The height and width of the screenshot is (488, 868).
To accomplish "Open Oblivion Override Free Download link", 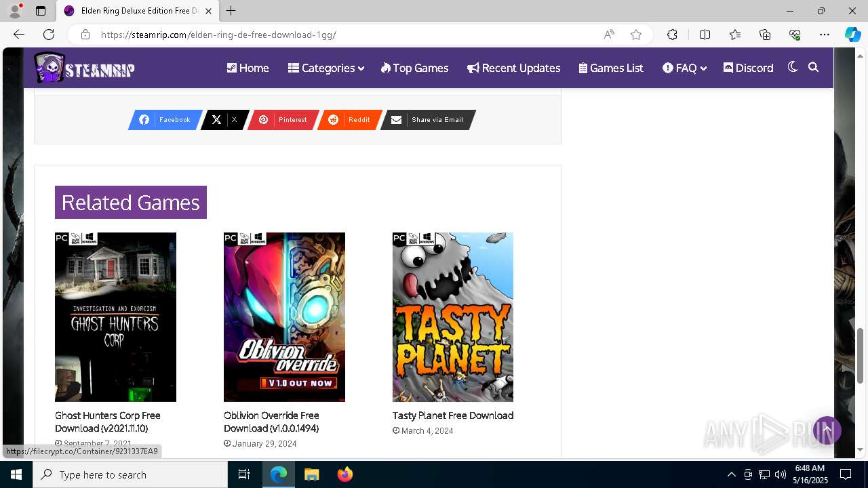I will [271, 422].
